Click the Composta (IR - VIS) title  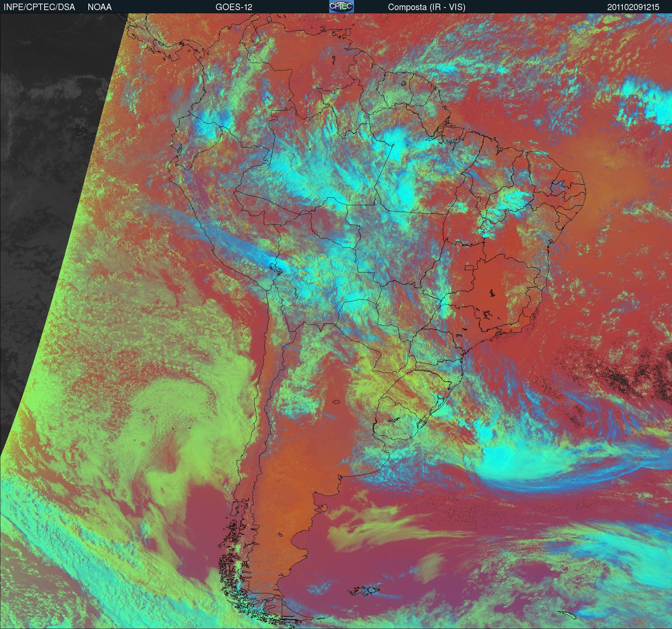pyautogui.click(x=427, y=7)
